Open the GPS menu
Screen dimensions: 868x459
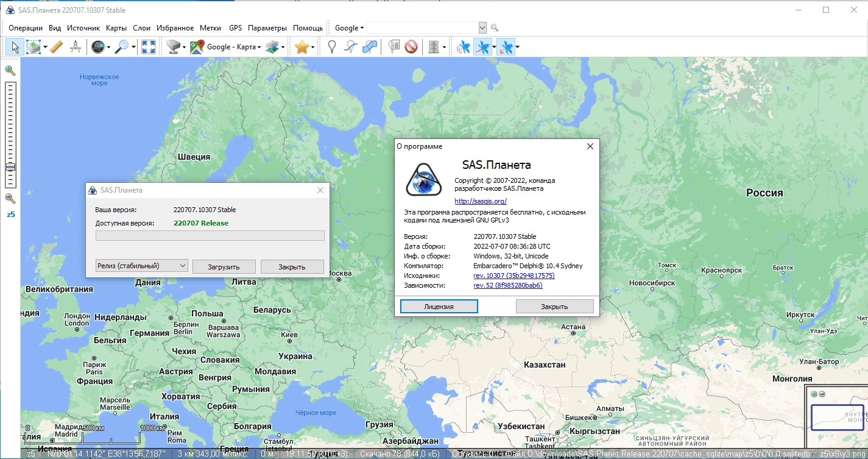(x=235, y=28)
